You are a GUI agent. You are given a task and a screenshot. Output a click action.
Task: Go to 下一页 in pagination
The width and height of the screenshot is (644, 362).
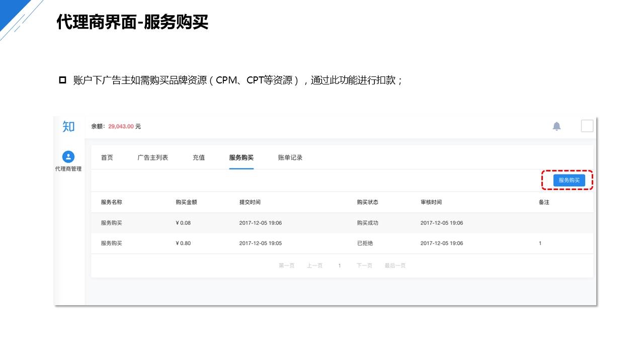364,265
